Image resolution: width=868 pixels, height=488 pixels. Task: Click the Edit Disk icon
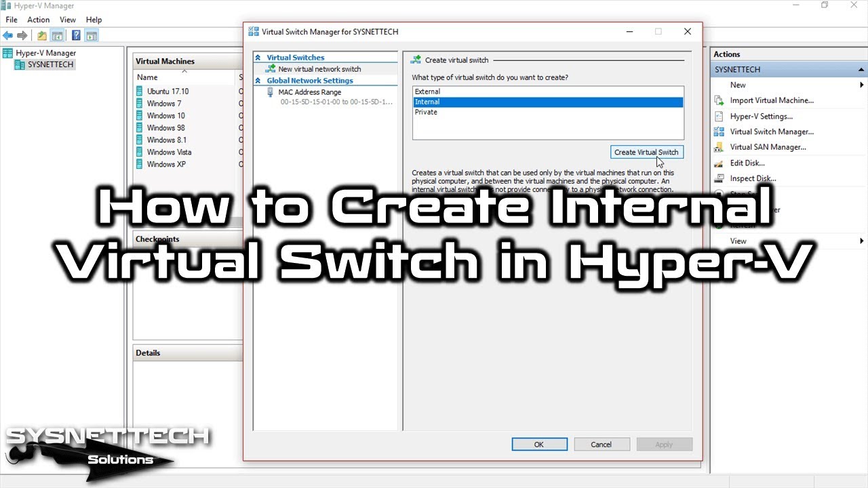click(x=719, y=163)
